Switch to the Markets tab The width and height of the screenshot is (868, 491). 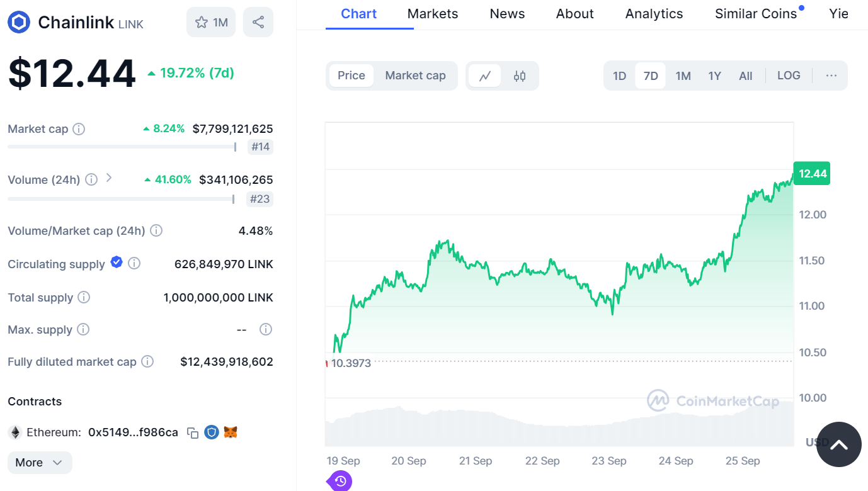pos(432,13)
